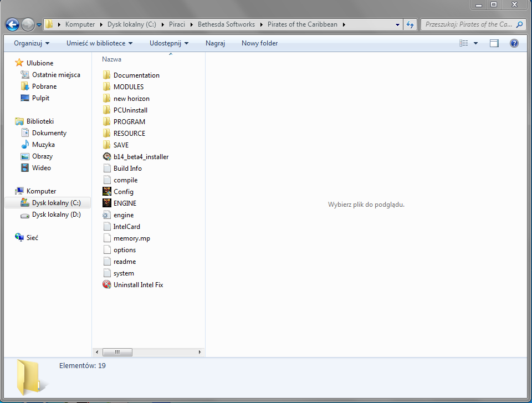
Task: Expand arrow after Bethesda Softworks breadcrumb
Action: (x=261, y=24)
